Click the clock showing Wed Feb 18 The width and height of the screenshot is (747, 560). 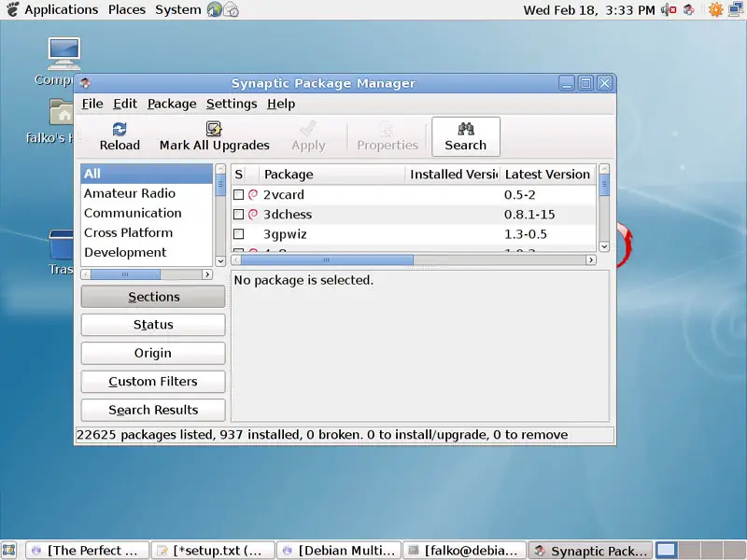click(x=589, y=9)
